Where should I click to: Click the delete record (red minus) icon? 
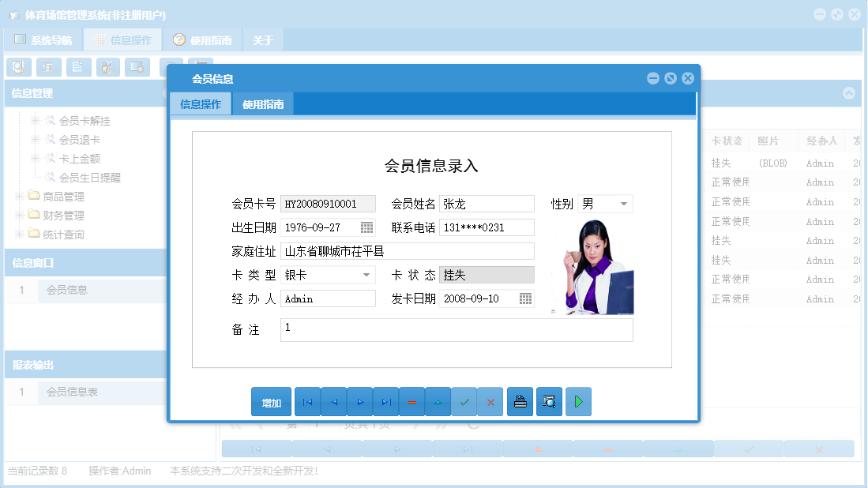(x=412, y=401)
